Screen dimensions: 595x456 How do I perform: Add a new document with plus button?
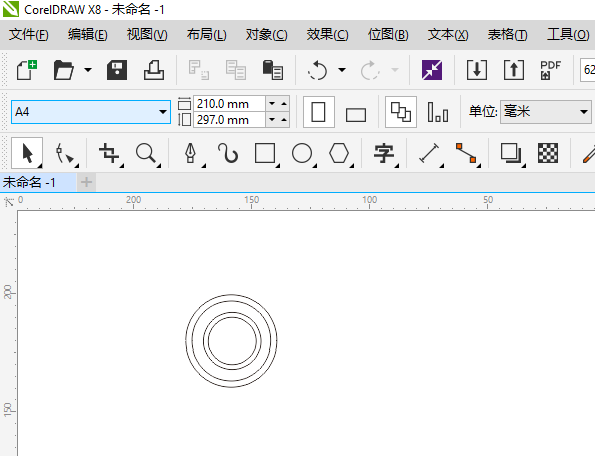pyautogui.click(x=87, y=182)
